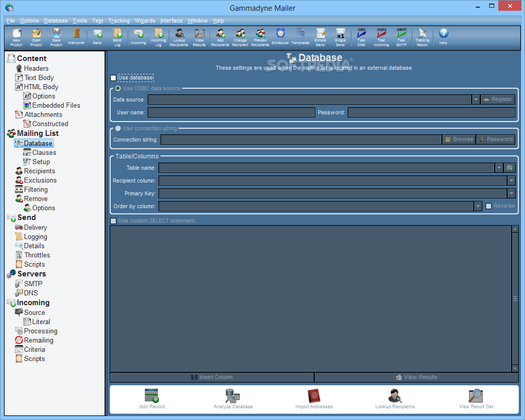Click the connection string Password button
The image size is (525, 420).
point(496,139)
